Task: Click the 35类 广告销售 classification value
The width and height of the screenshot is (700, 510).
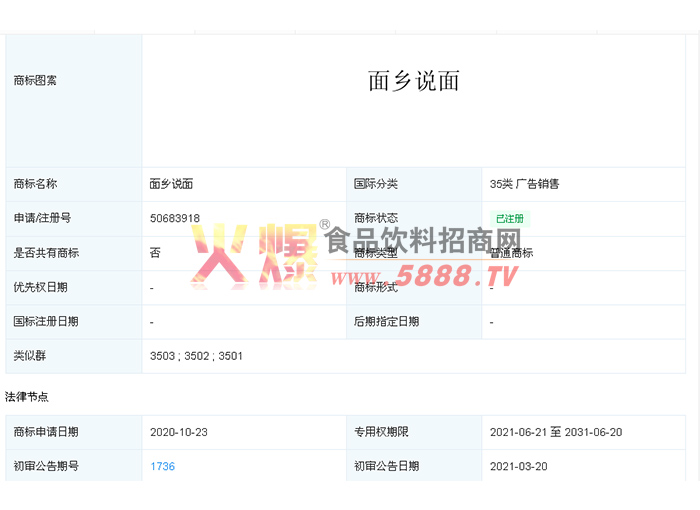Action: (x=524, y=184)
